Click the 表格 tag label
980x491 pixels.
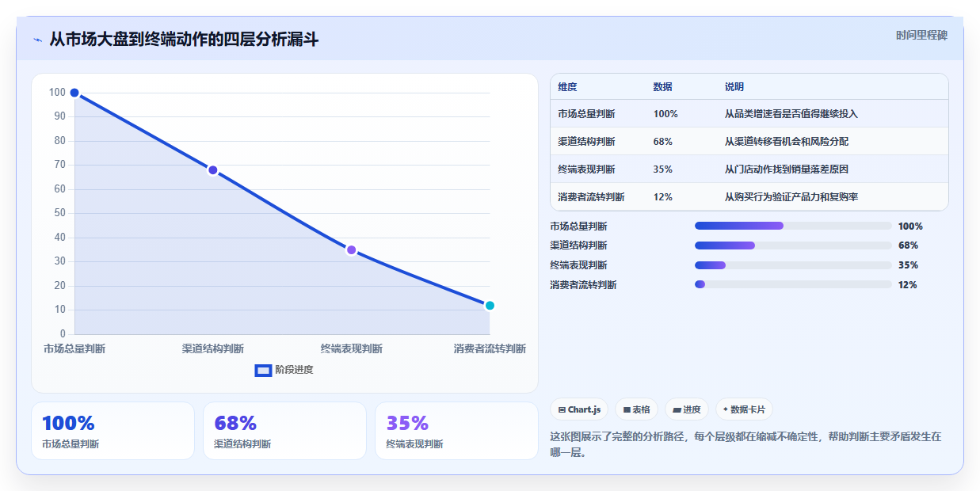(641, 409)
